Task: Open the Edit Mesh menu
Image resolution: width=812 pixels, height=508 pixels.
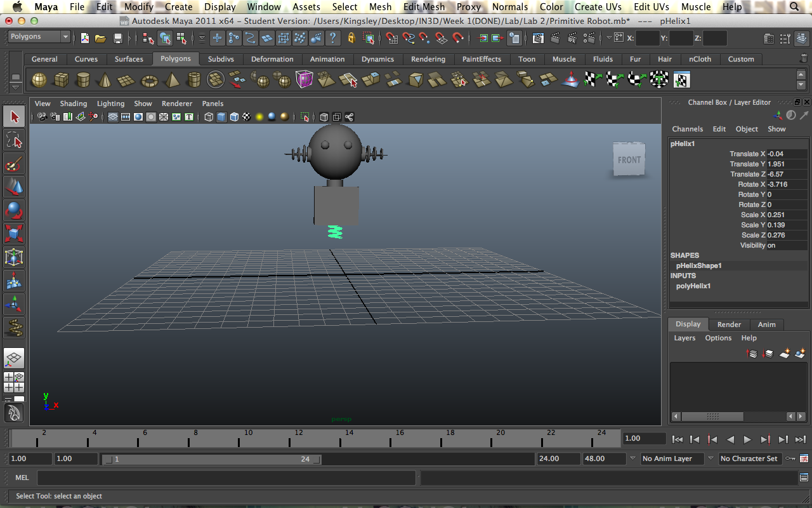Action: pyautogui.click(x=424, y=7)
